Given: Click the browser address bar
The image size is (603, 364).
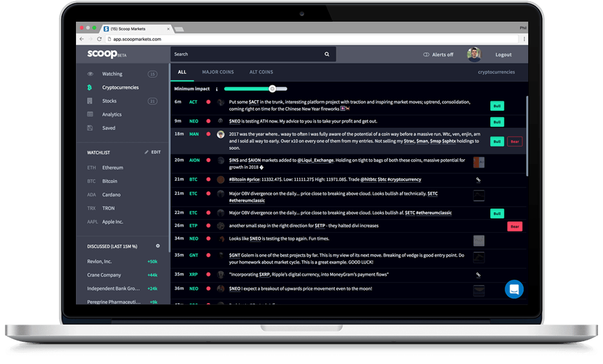Looking at the screenshot, I should coord(312,39).
